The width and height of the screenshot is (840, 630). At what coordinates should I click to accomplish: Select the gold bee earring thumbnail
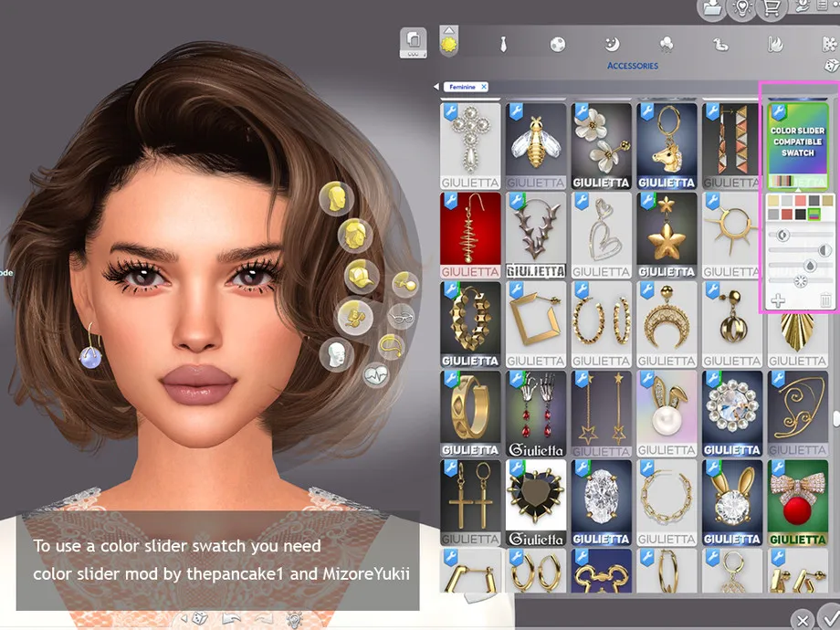tap(536, 144)
